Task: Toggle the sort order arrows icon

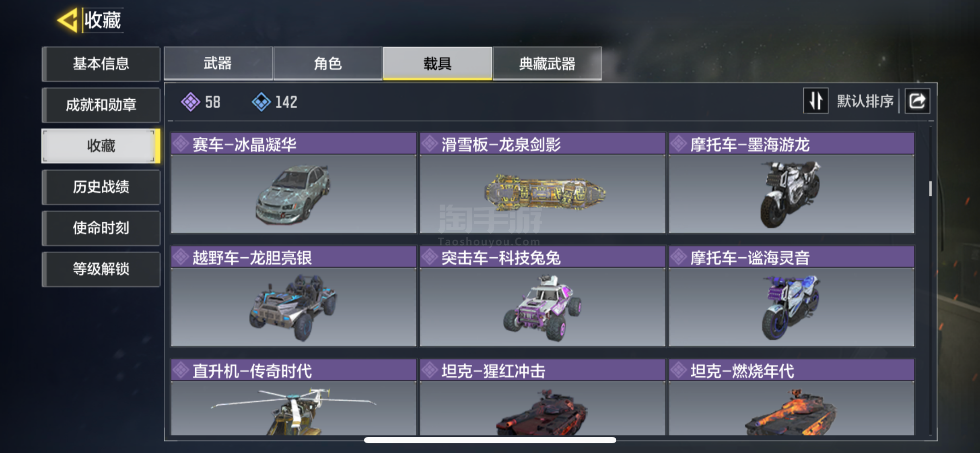Action: 815,101
